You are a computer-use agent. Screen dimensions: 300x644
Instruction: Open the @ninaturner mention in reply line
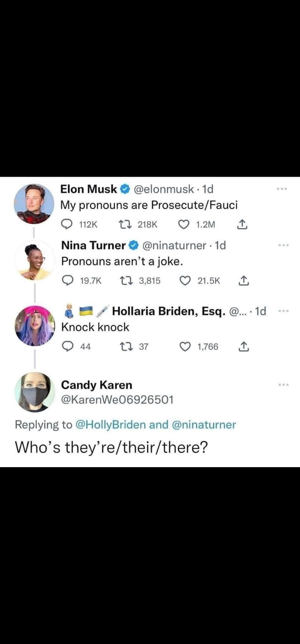pyautogui.click(x=204, y=425)
